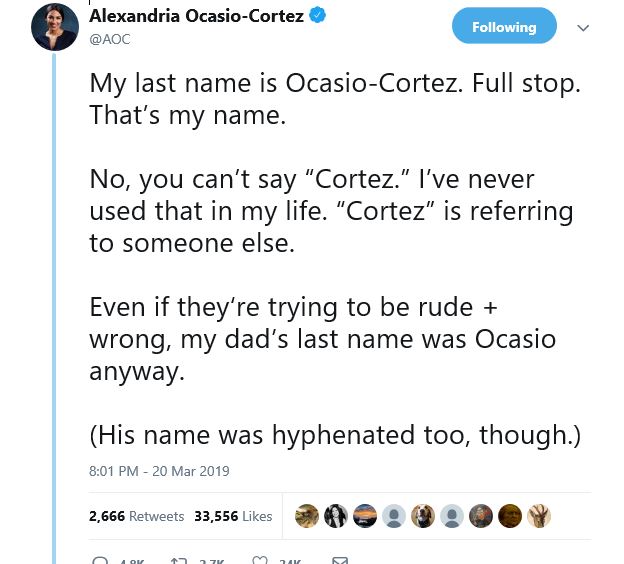
Task: Click the envelope direct message icon
Action: 340,560
